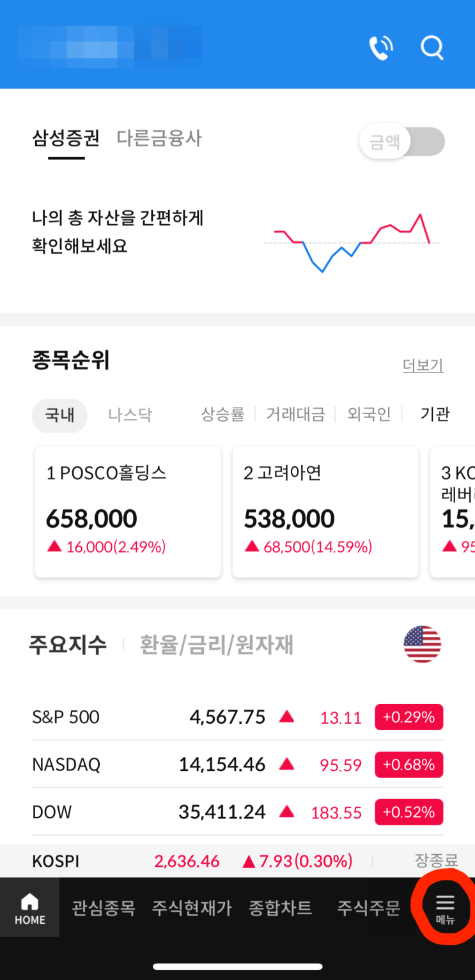Switch to the 다른금융사 tab

159,138
